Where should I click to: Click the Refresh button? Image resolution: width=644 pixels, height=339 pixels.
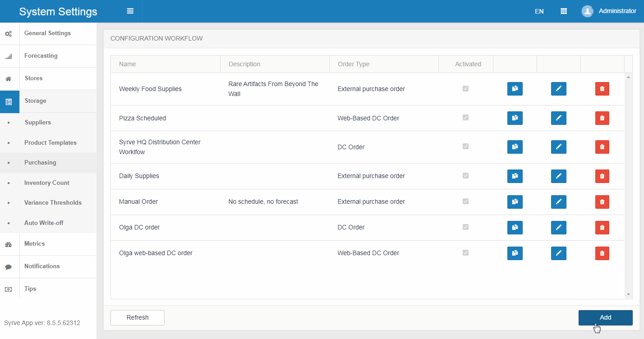coord(138,317)
